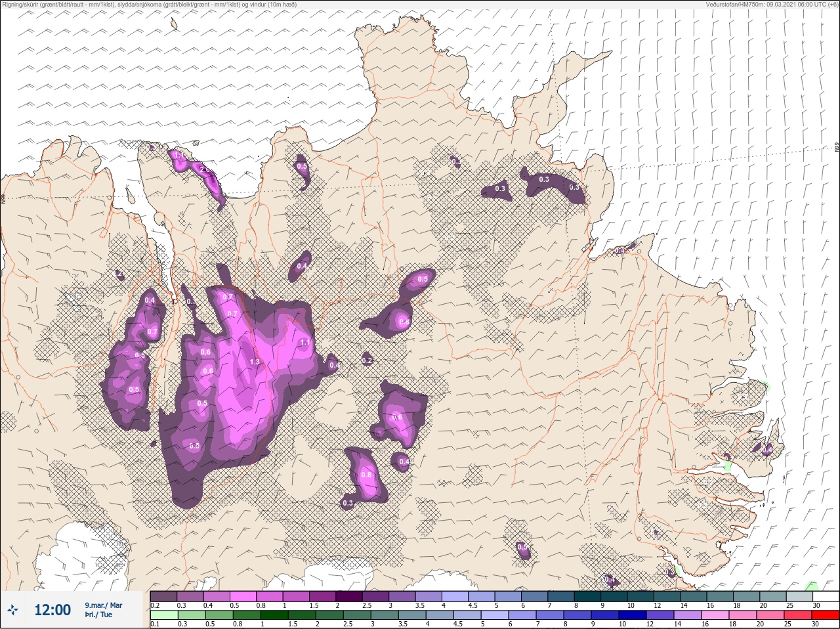The width and height of the screenshot is (840, 629).
Task: Click the 'Þri./ Tue' weekday text
Action: 98,615
